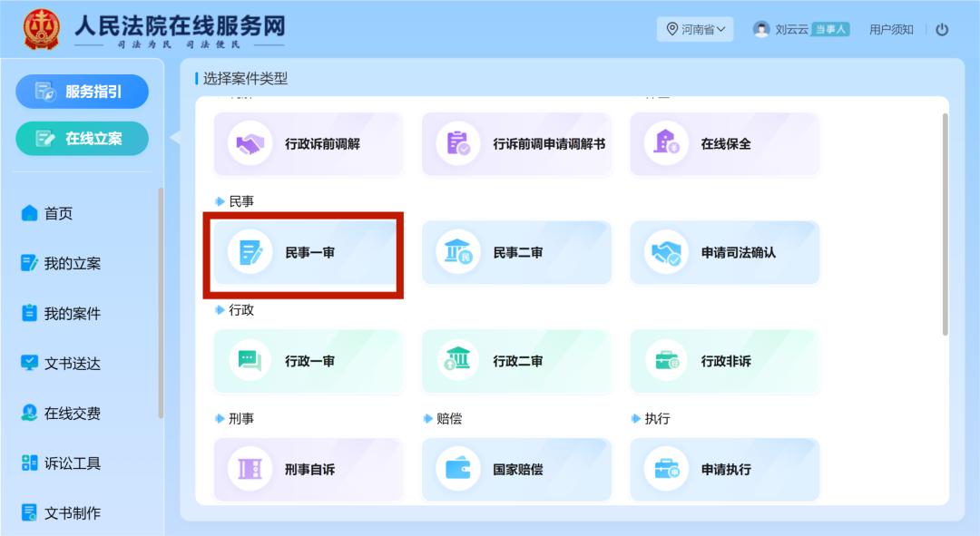Open 用户须知 user notice link
The width and height of the screenshot is (980, 536).
click(x=891, y=29)
